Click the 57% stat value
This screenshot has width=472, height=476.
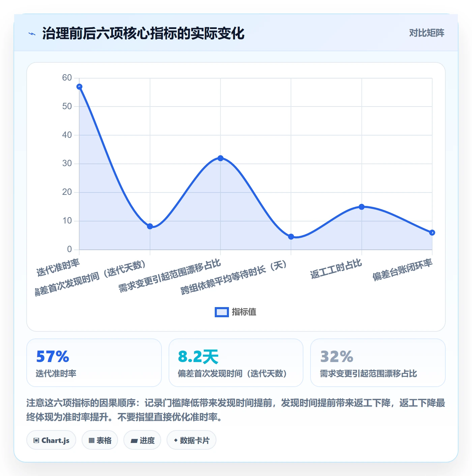point(53,357)
